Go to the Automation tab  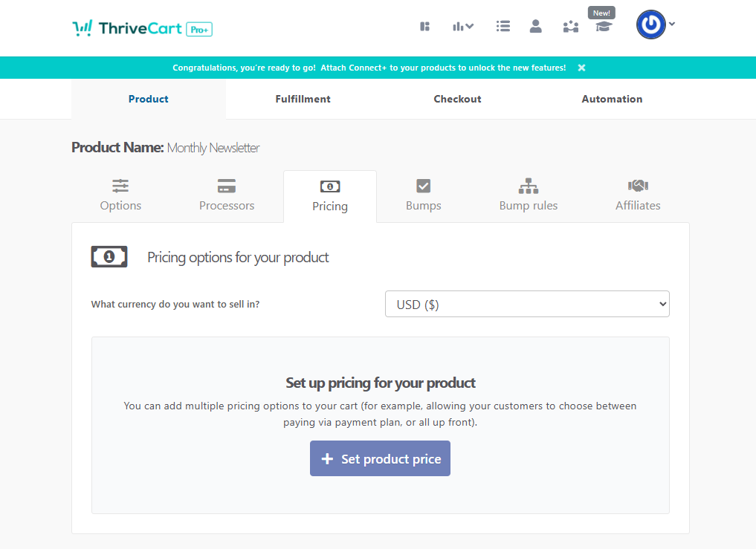pos(612,99)
